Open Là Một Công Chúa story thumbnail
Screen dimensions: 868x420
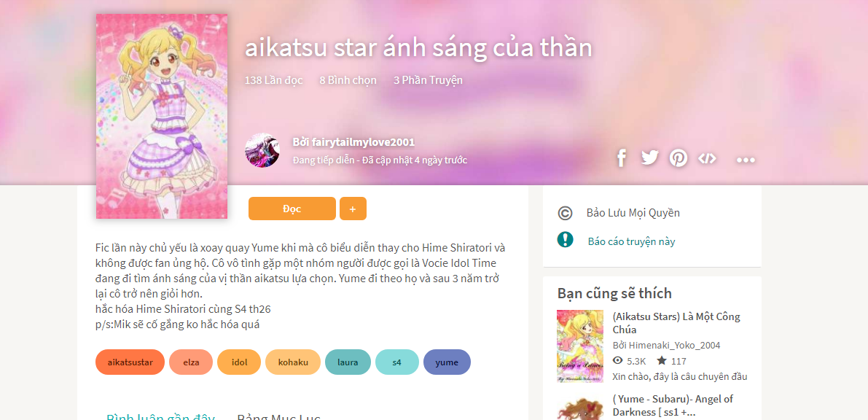579,346
